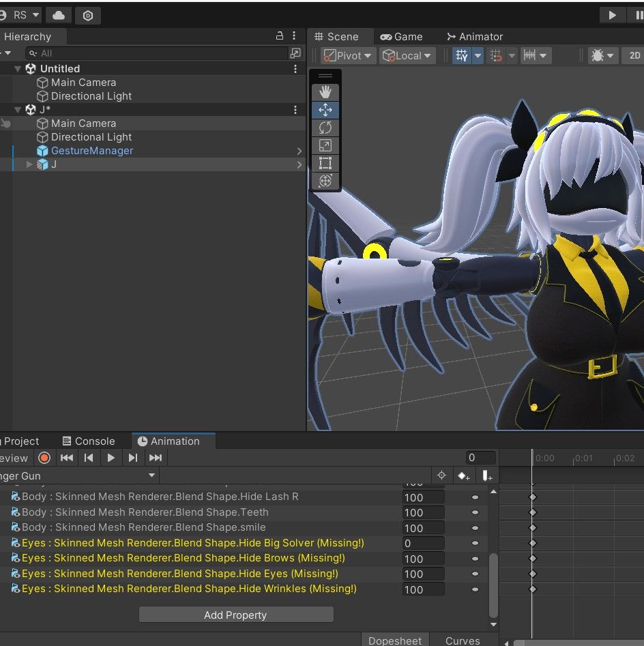Image resolution: width=644 pixels, height=646 pixels.
Task: Switch to Dopesheet view
Action: click(x=395, y=641)
